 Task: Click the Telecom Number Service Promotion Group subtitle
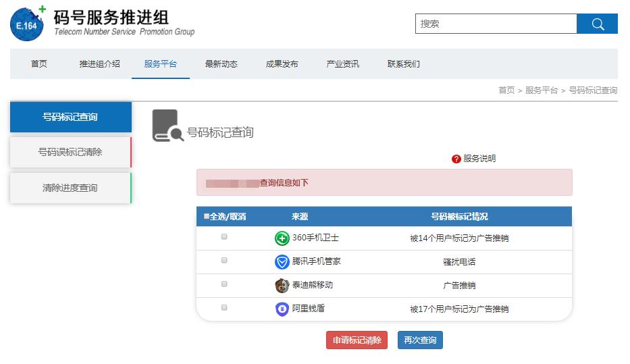124,32
